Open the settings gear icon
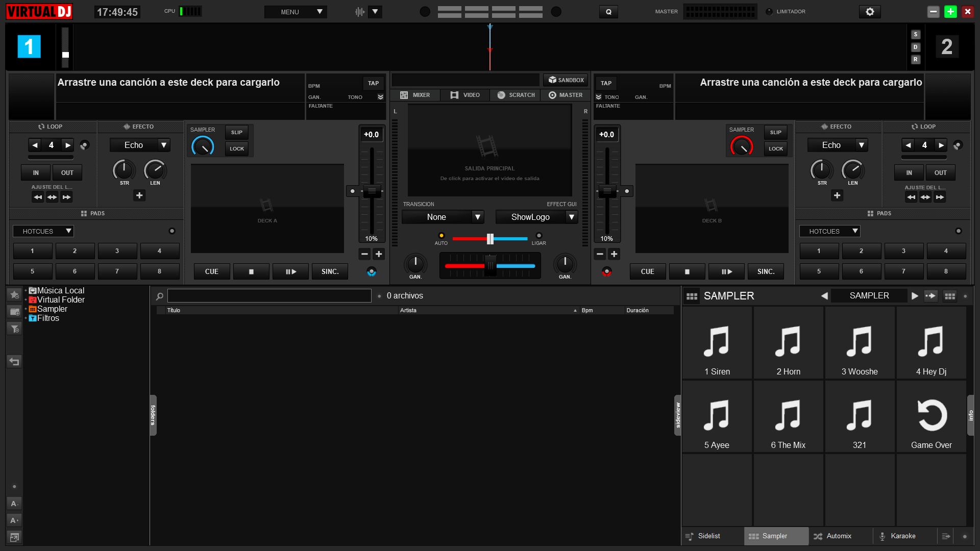 tap(870, 12)
